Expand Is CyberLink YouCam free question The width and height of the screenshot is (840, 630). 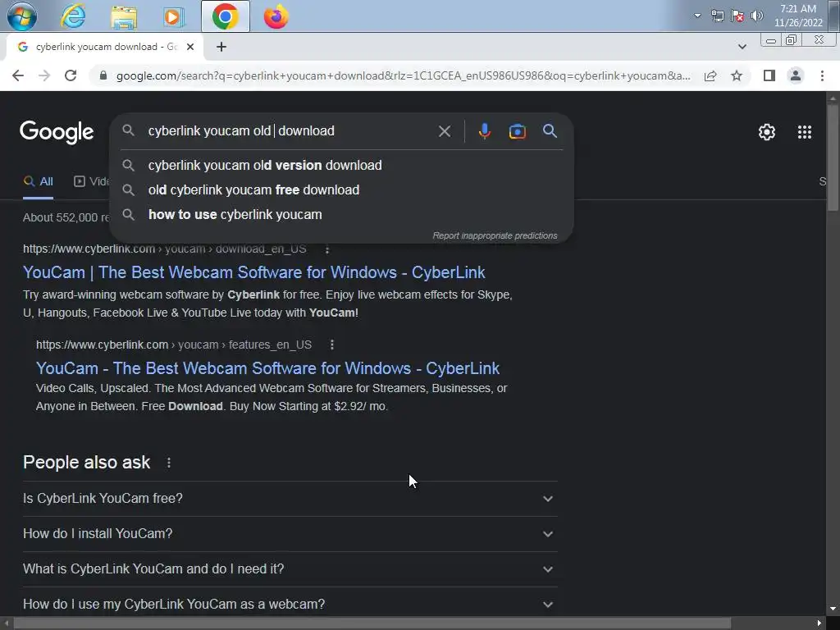click(290, 499)
